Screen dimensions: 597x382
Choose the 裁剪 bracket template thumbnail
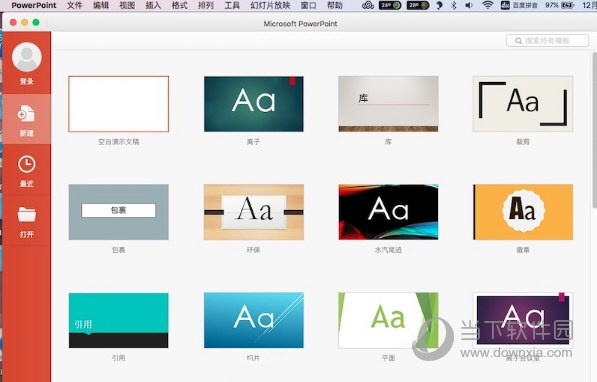coord(523,104)
